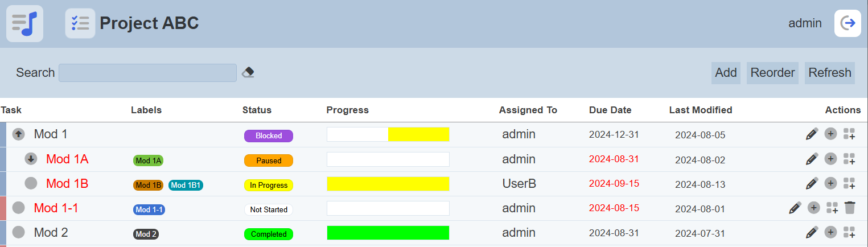The width and height of the screenshot is (868, 247).
Task: Click the circled plus icon for Mod 1A
Action: tap(830, 159)
